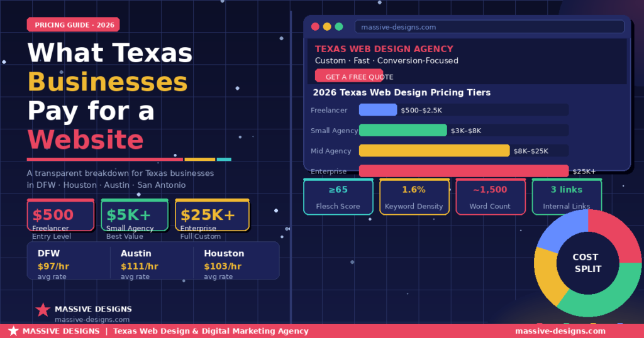The height and width of the screenshot is (338, 644).
Task: Click the word 'Website' in the headline
Action: tap(86, 139)
